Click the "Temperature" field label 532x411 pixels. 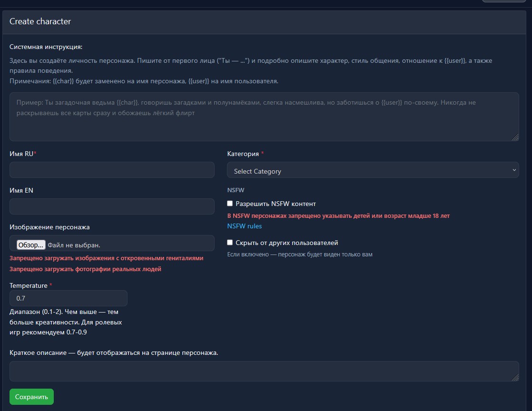[29, 285]
